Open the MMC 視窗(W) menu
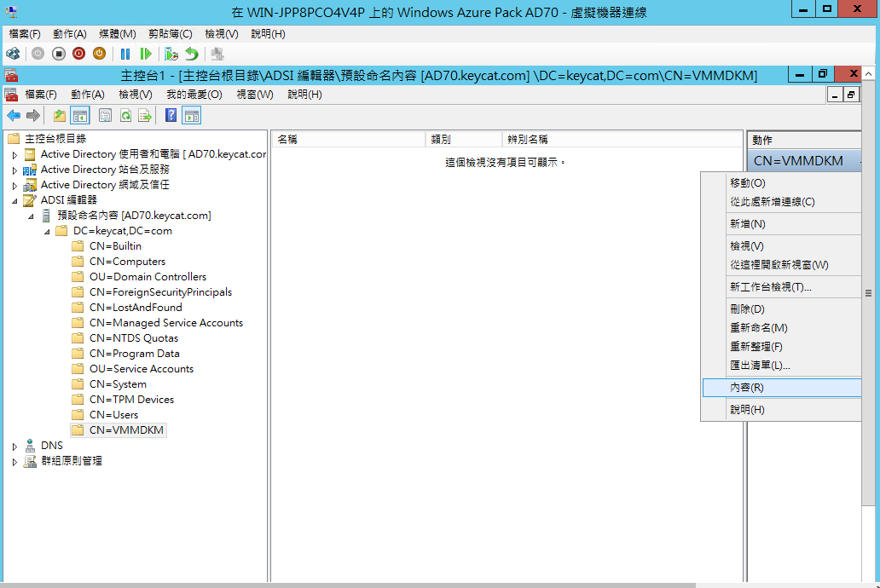Image resolution: width=880 pixels, height=588 pixels. (255, 95)
